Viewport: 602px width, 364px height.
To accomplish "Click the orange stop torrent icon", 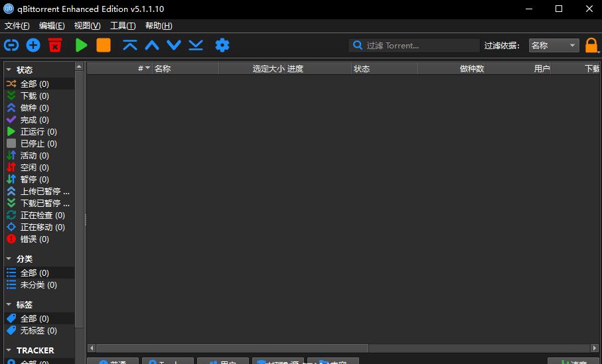I will [104, 45].
